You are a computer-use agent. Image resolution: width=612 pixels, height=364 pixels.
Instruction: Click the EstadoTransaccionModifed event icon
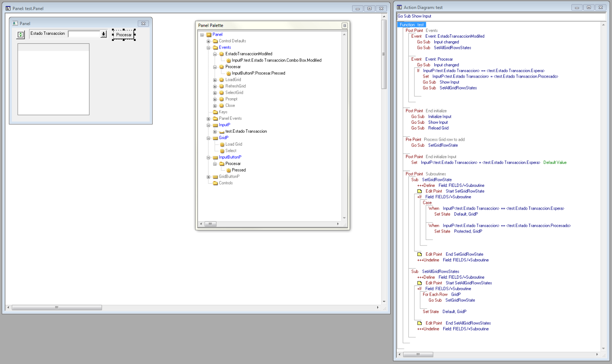222,54
